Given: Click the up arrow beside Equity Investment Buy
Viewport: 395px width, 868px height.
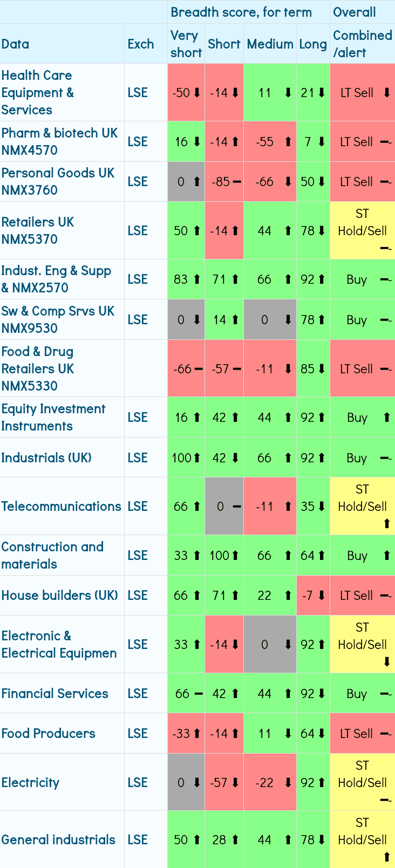Looking at the screenshot, I should pos(387,417).
